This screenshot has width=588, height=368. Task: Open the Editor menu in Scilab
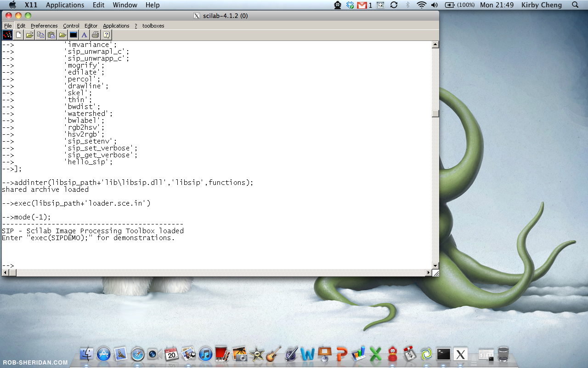(90, 26)
